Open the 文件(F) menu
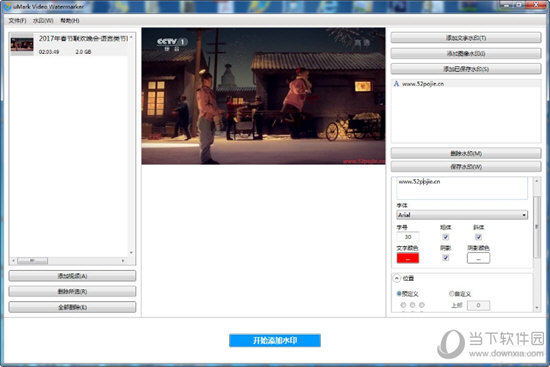This screenshot has width=550, height=367. click(17, 21)
